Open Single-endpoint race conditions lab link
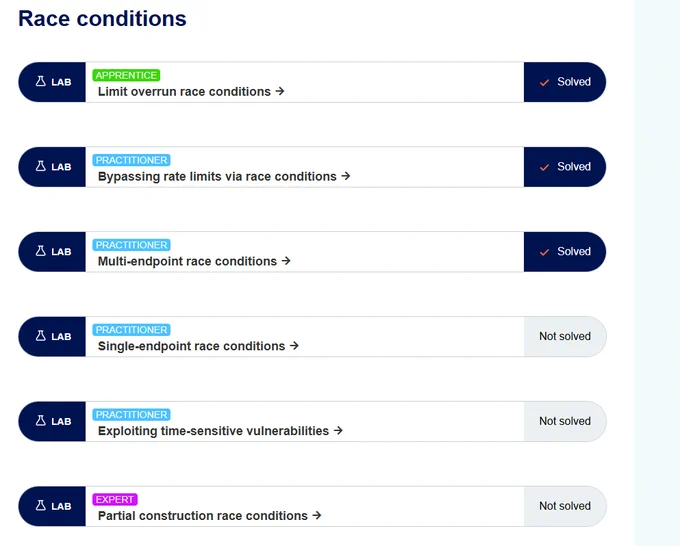 pos(198,346)
